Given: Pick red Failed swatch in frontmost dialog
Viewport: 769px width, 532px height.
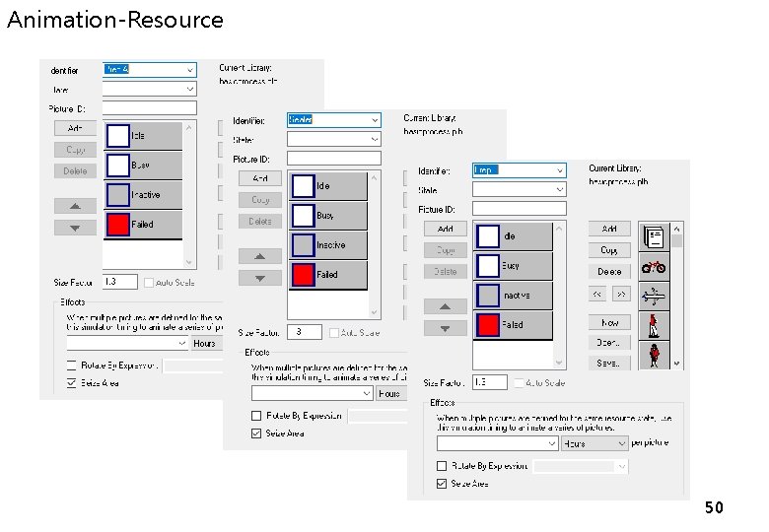Looking at the screenshot, I should [x=487, y=325].
